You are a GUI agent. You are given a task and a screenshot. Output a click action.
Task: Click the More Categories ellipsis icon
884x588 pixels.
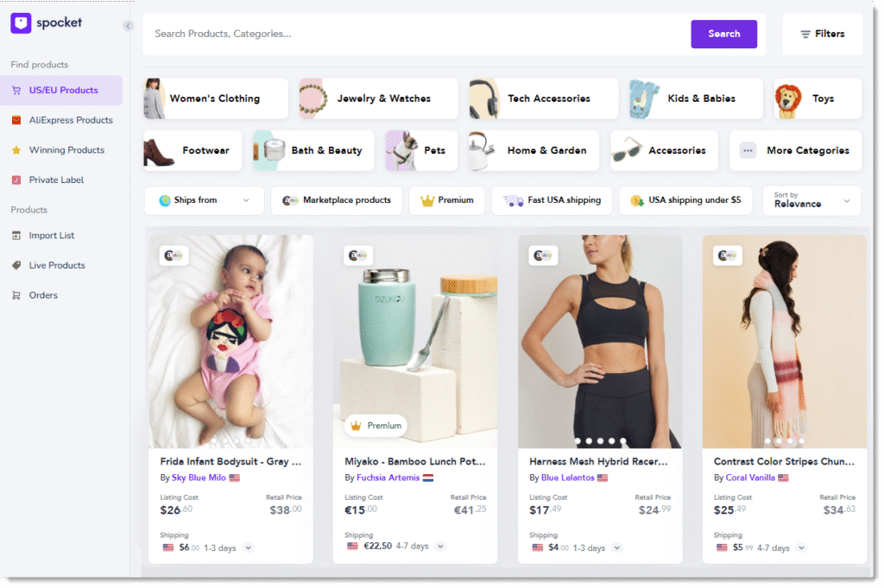click(x=748, y=150)
